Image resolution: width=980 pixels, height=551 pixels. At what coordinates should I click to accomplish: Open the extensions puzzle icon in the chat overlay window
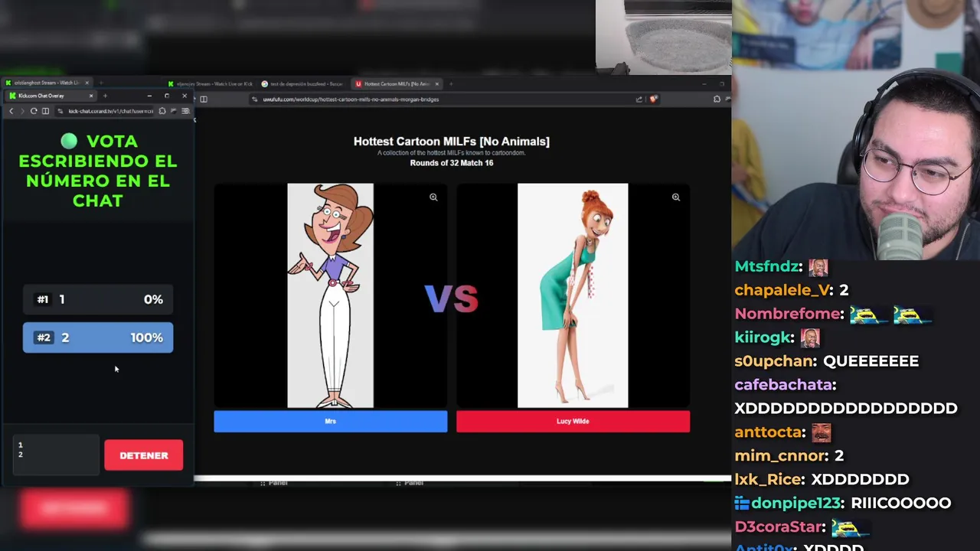(x=162, y=111)
